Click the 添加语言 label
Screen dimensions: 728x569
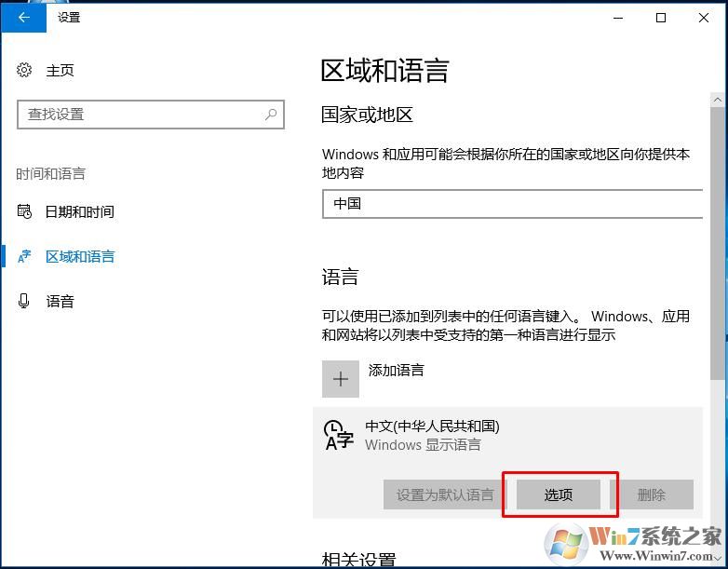point(396,371)
